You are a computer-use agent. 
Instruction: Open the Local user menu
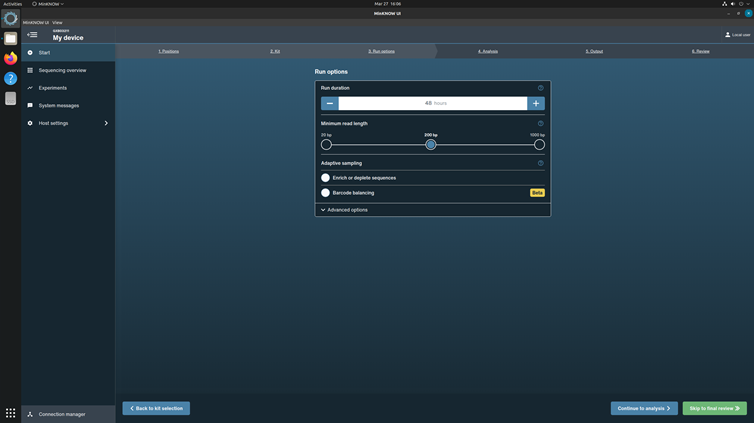point(737,35)
